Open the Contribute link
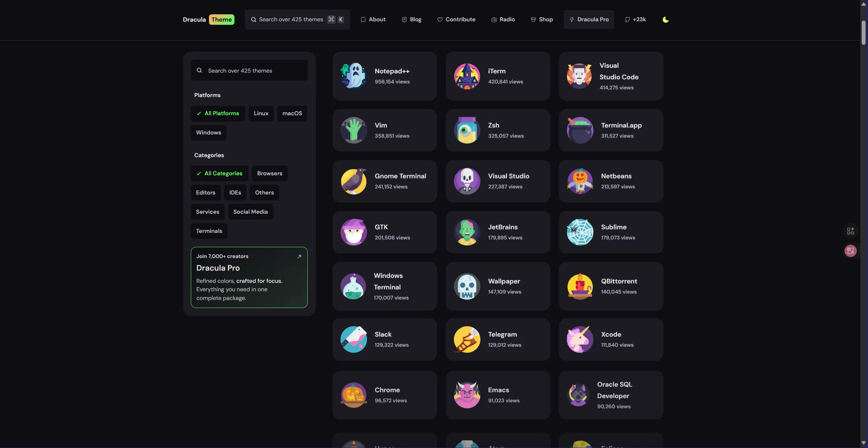Screen dimensions: 868x448 (456, 20)
